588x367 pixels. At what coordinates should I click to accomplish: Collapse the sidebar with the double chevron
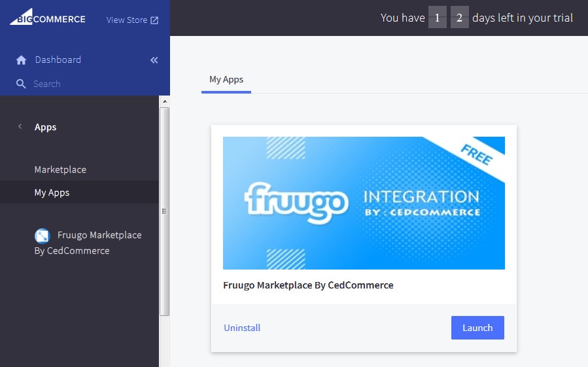click(x=154, y=60)
